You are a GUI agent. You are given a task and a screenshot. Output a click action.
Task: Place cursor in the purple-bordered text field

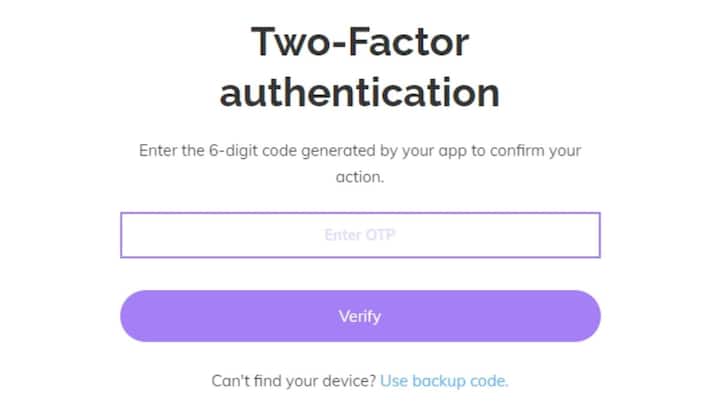[360, 235]
